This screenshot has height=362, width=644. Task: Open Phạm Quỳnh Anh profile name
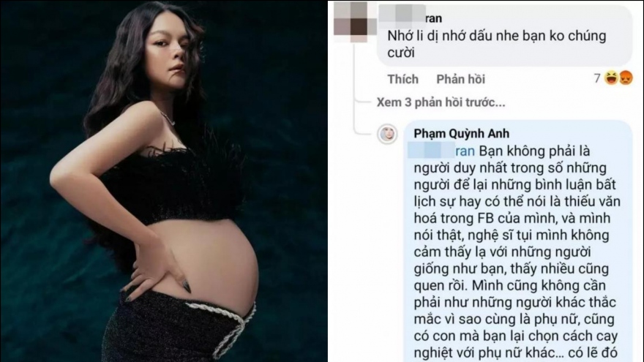pos(461,133)
